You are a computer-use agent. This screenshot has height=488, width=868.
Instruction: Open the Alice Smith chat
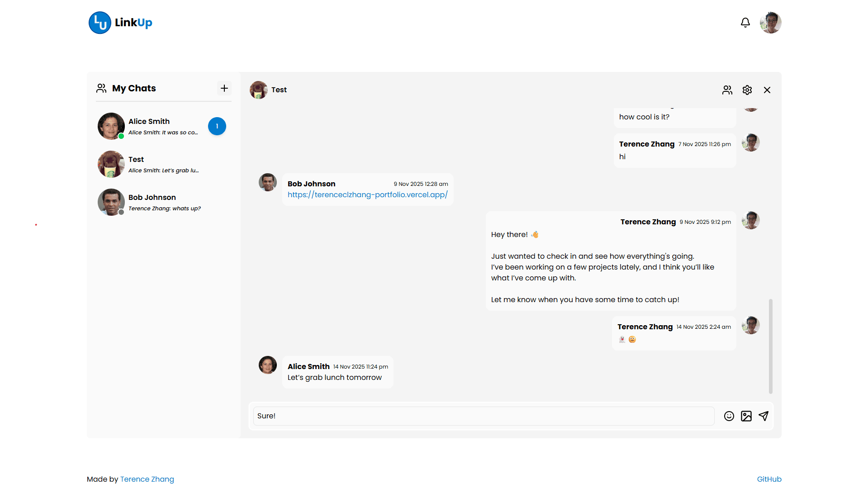pos(149,126)
